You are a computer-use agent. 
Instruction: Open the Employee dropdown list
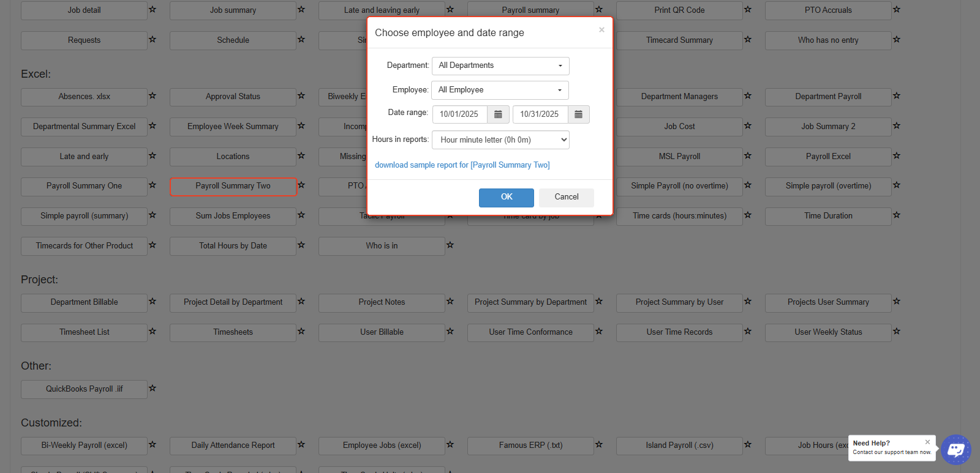coord(500,90)
